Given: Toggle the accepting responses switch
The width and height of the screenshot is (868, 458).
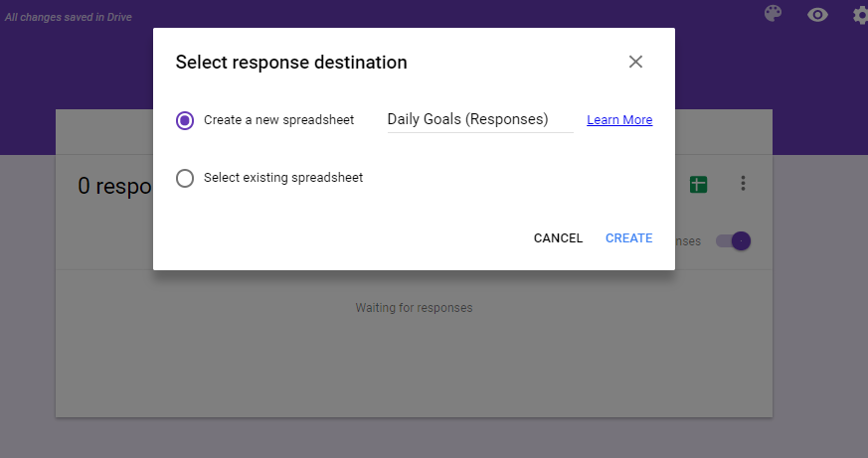Looking at the screenshot, I should coord(733,240).
